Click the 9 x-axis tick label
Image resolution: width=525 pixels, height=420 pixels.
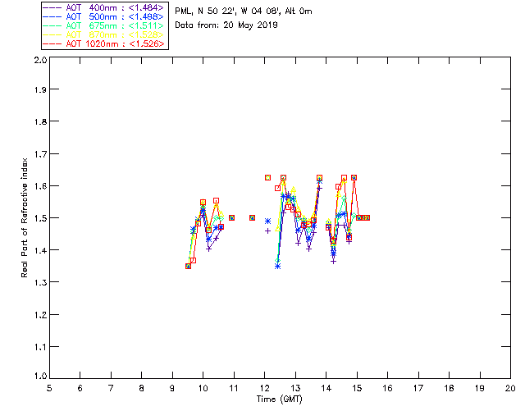[x=172, y=388]
